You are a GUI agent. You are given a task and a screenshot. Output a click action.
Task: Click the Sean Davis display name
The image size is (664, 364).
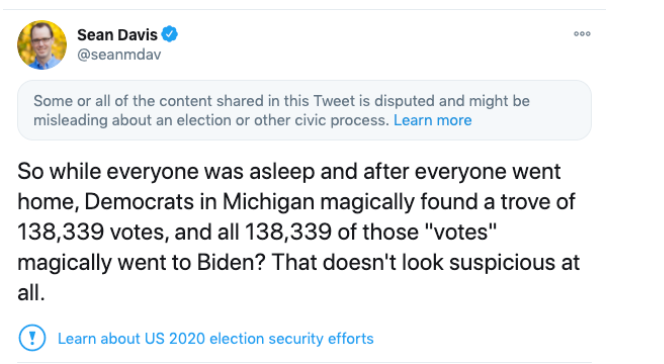pyautogui.click(x=117, y=35)
